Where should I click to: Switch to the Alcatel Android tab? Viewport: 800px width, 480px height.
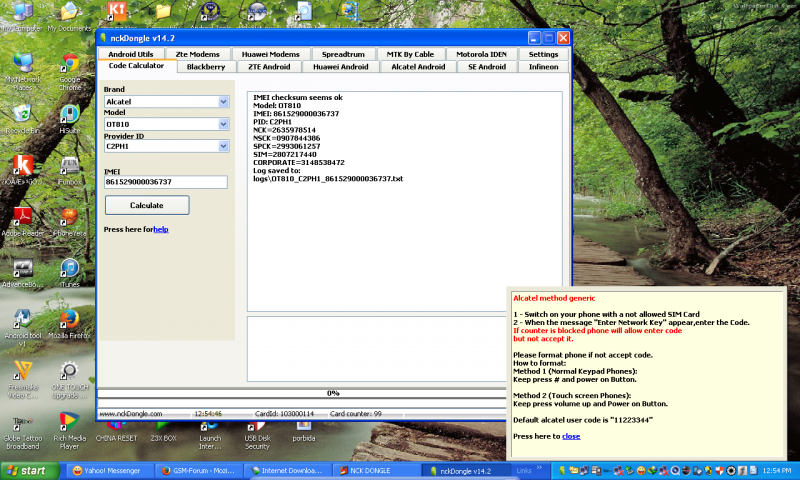417,67
